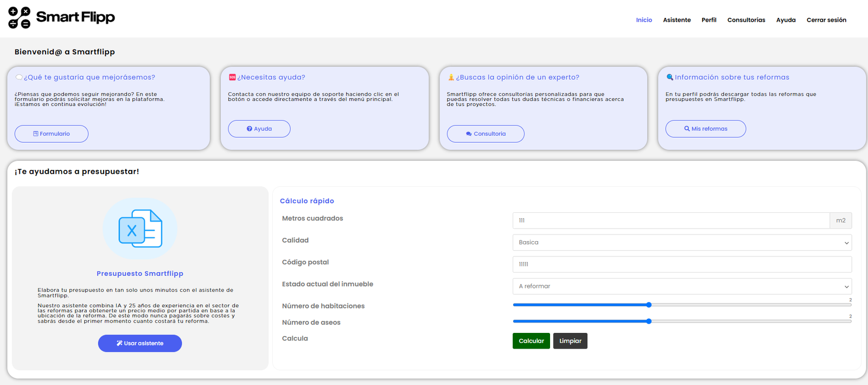Image resolution: width=868 pixels, height=385 pixels.
Task: Open Consultorías in the top navigation
Action: pyautogui.click(x=746, y=20)
